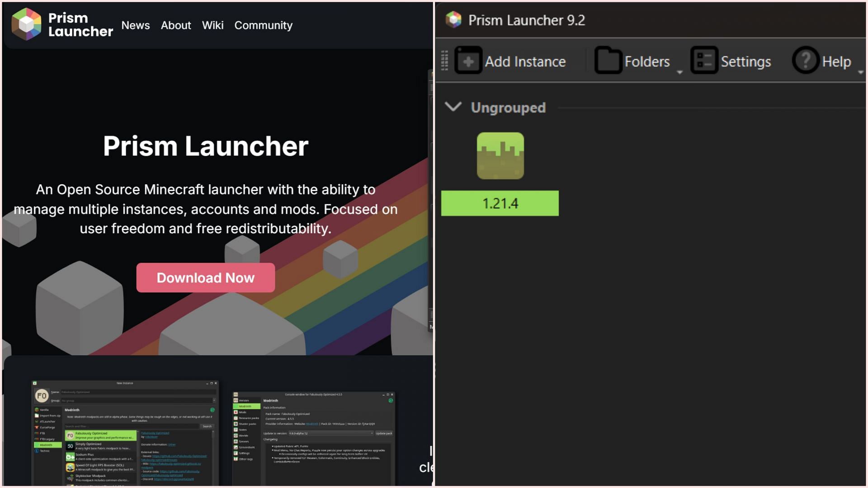This screenshot has height=488, width=868.
Task: Open Settings in Prism Launcher toolbar
Action: pyautogui.click(x=730, y=61)
